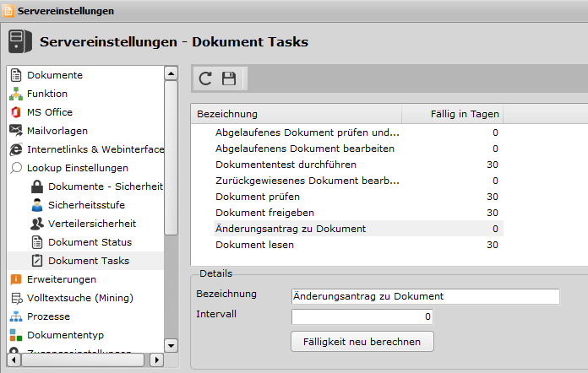588x373 pixels.
Task: Open Verteilersicherheit sub-entry
Action: point(92,224)
